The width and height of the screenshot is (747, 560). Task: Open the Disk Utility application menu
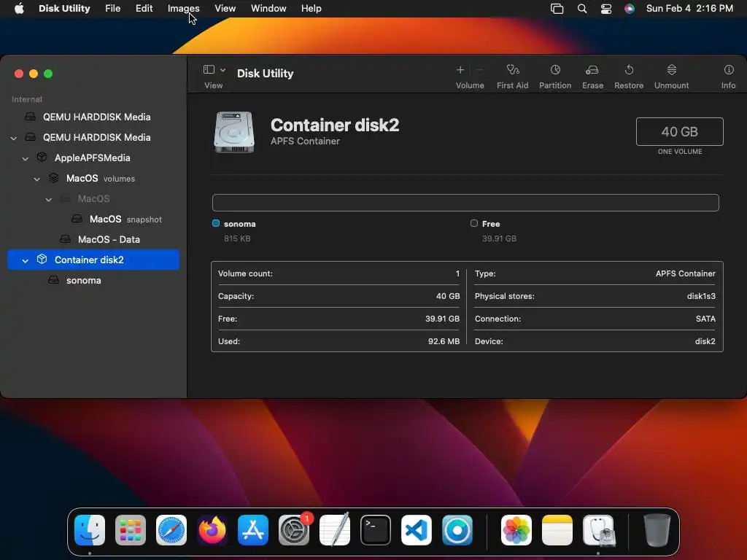pyautogui.click(x=64, y=9)
